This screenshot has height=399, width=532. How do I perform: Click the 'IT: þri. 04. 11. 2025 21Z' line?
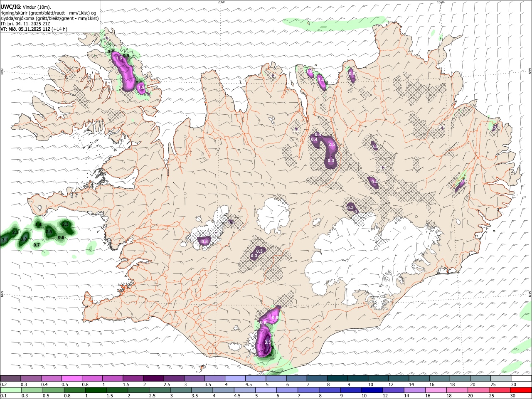point(25,24)
